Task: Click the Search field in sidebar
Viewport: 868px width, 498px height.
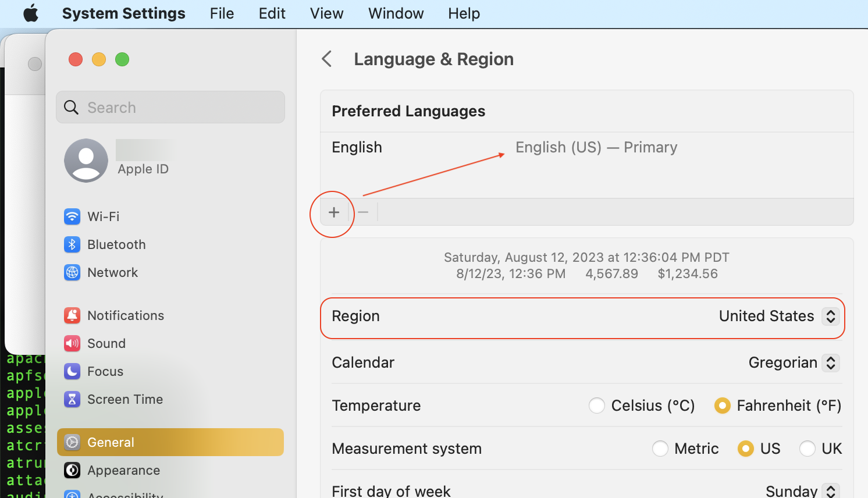Action: (x=170, y=108)
